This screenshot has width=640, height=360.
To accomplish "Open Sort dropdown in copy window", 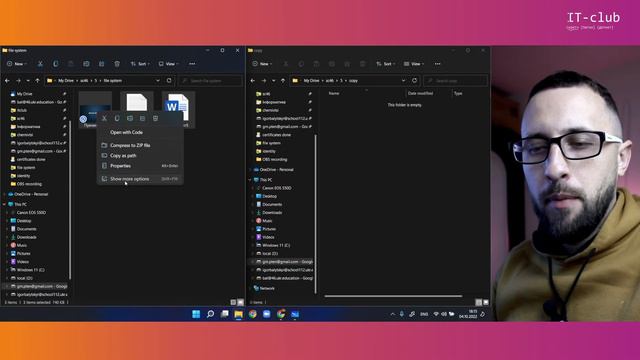I will coord(386,64).
